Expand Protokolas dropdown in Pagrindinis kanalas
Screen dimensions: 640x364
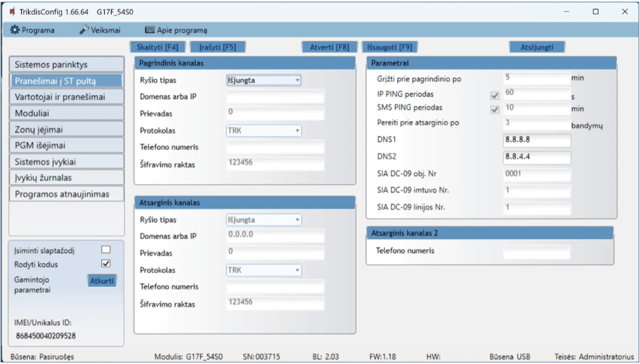point(263,131)
